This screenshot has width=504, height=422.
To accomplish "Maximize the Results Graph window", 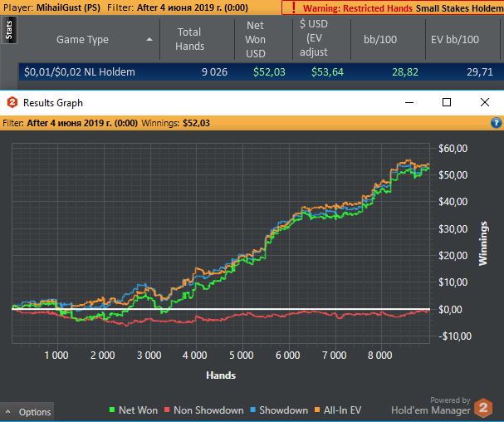I will [x=447, y=102].
